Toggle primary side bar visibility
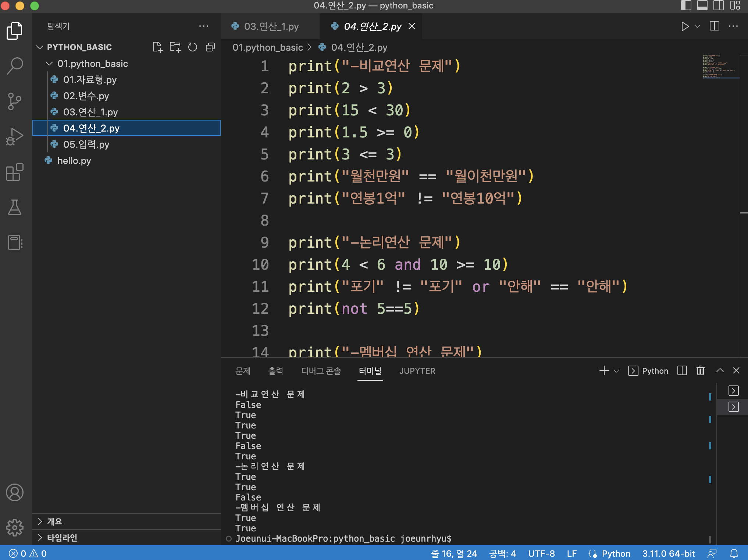 [x=686, y=6]
